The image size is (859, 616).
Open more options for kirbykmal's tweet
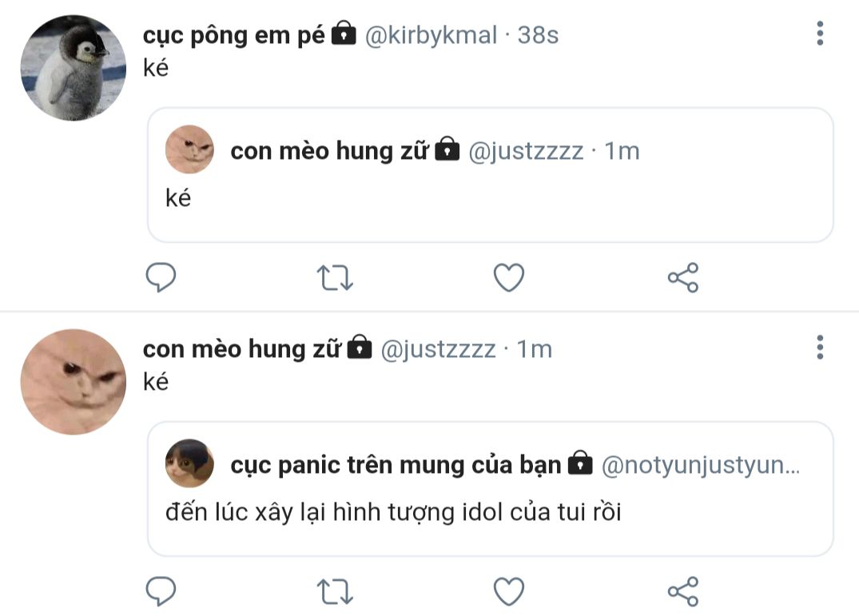point(820,34)
